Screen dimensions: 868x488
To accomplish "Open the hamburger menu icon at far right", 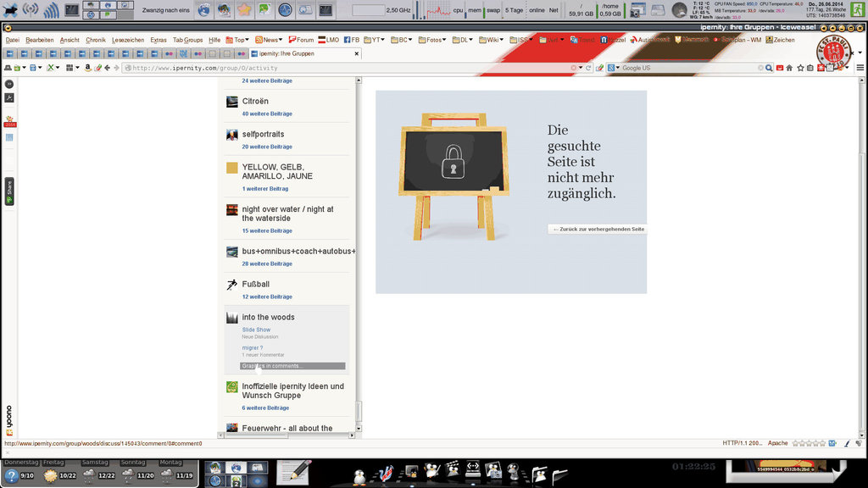I will click(860, 68).
